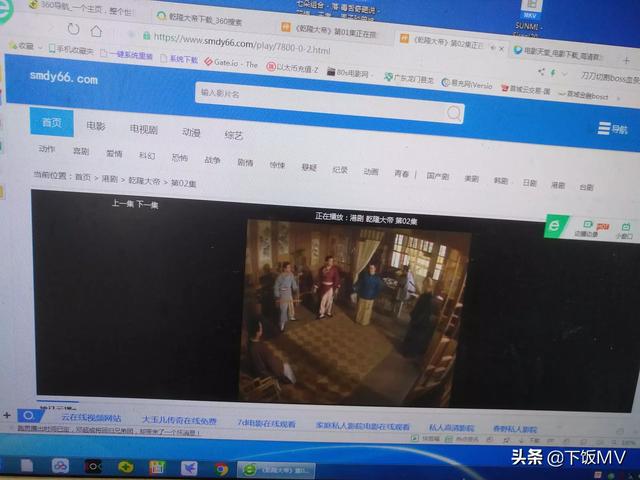Click the 边播边录 record icon
This screenshot has height=480, width=640.
(587, 229)
